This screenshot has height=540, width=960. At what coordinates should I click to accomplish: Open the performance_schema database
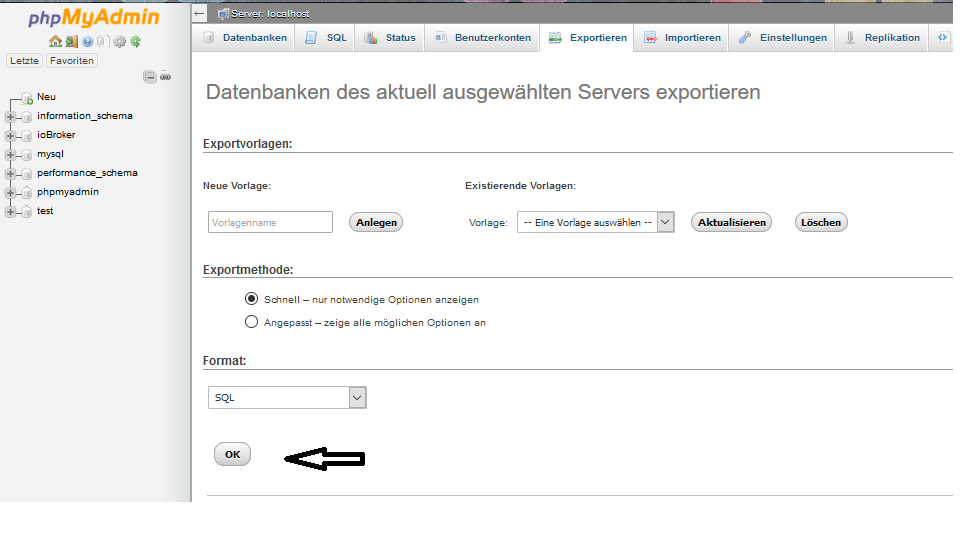point(87,173)
